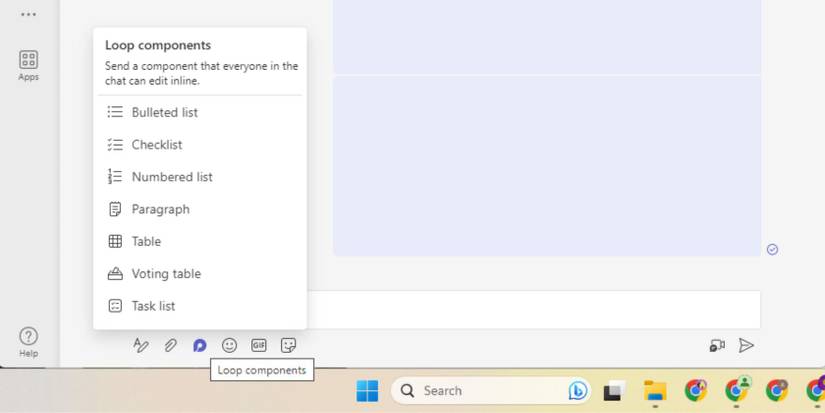Click the message compose box

pyautogui.click(x=534, y=310)
